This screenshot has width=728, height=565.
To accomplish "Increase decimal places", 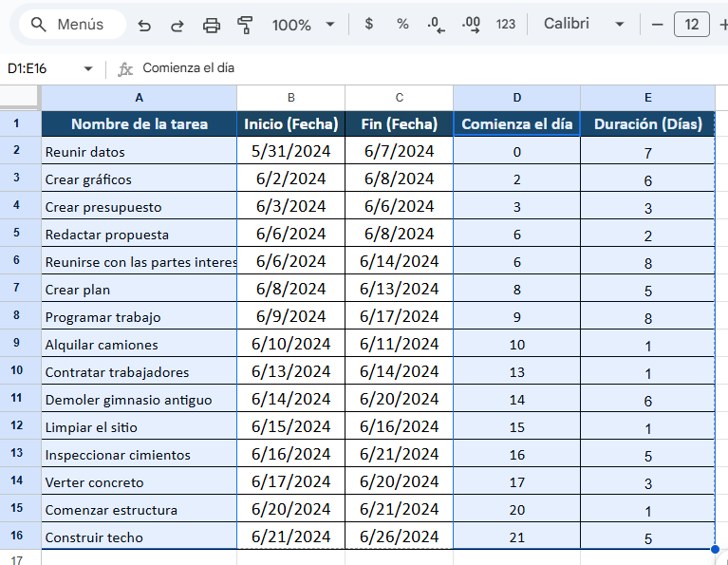I will pyautogui.click(x=471, y=25).
